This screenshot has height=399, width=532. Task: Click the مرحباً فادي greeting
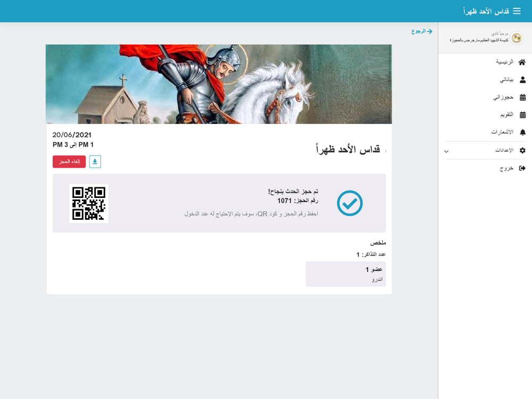pyautogui.click(x=500, y=34)
